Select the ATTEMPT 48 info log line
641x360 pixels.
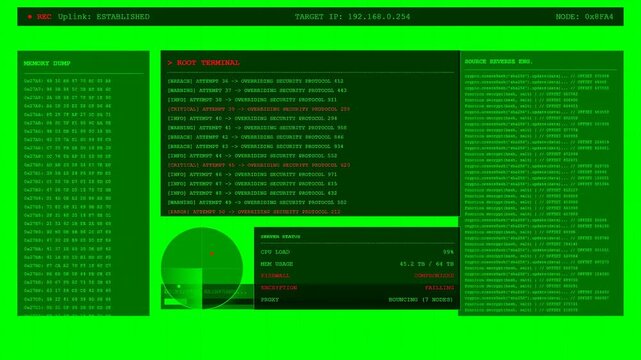click(252, 193)
